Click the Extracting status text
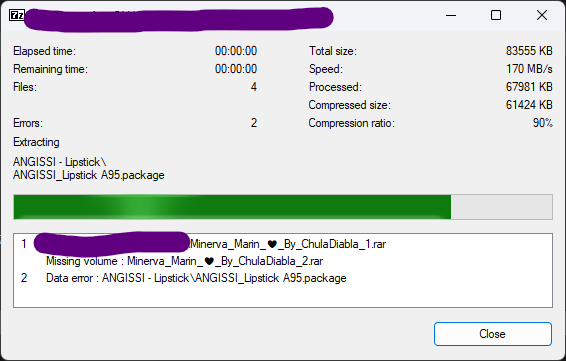The height and width of the screenshot is (361, 566). click(36, 142)
